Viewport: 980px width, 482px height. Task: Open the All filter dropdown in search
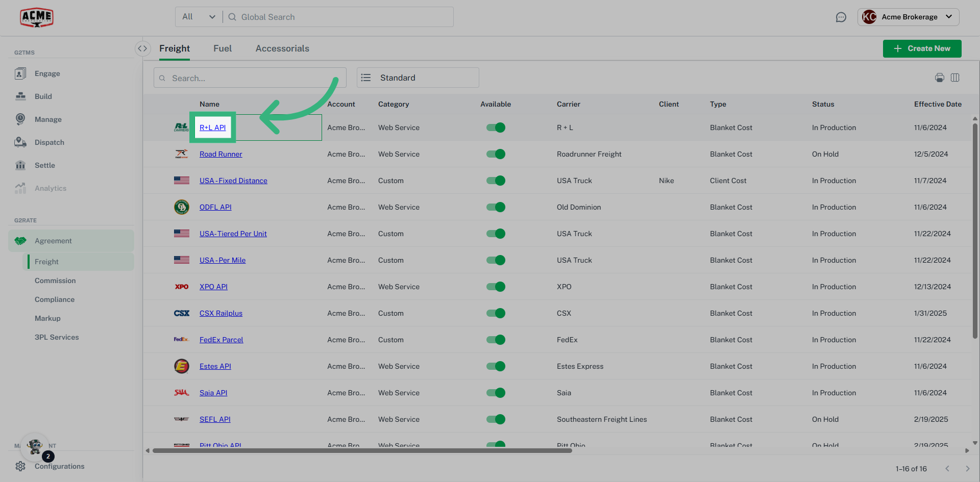pyautogui.click(x=199, y=17)
